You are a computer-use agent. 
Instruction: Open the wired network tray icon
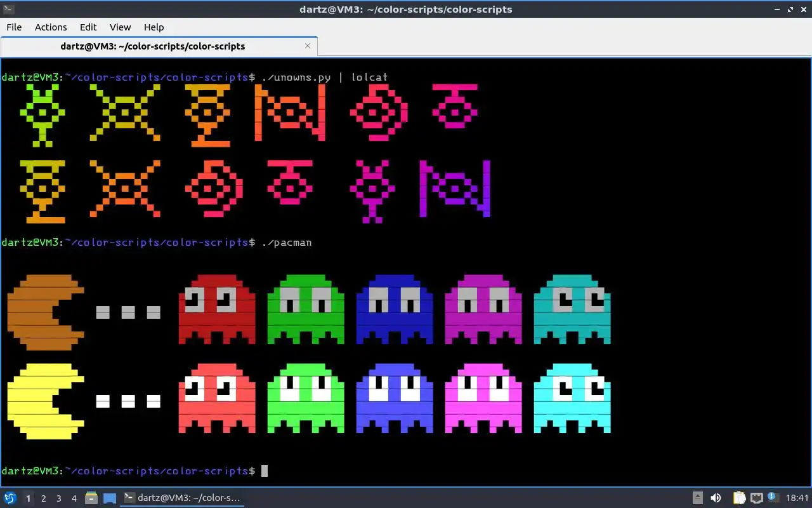tap(756, 498)
